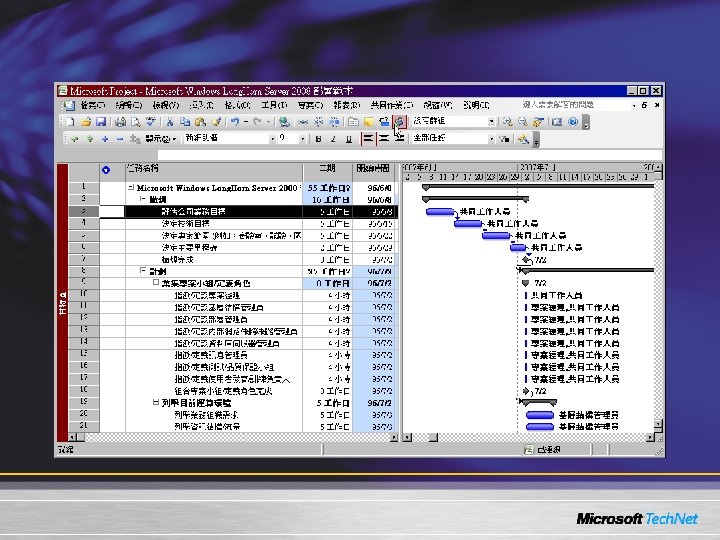Open Print Preview icon
The width and height of the screenshot is (720, 540).
[x=135, y=122]
